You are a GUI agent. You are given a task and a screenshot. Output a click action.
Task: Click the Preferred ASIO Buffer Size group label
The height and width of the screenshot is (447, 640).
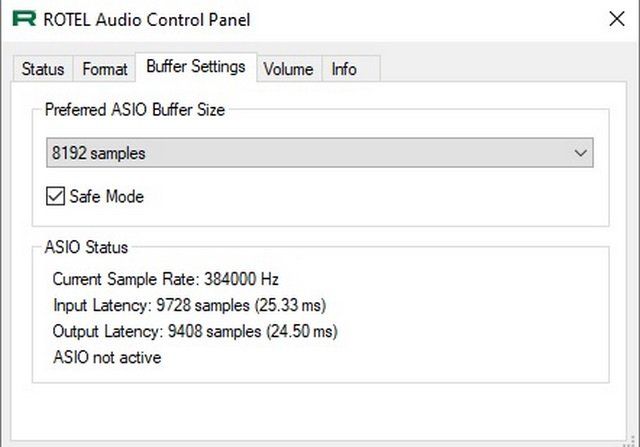coord(135,110)
